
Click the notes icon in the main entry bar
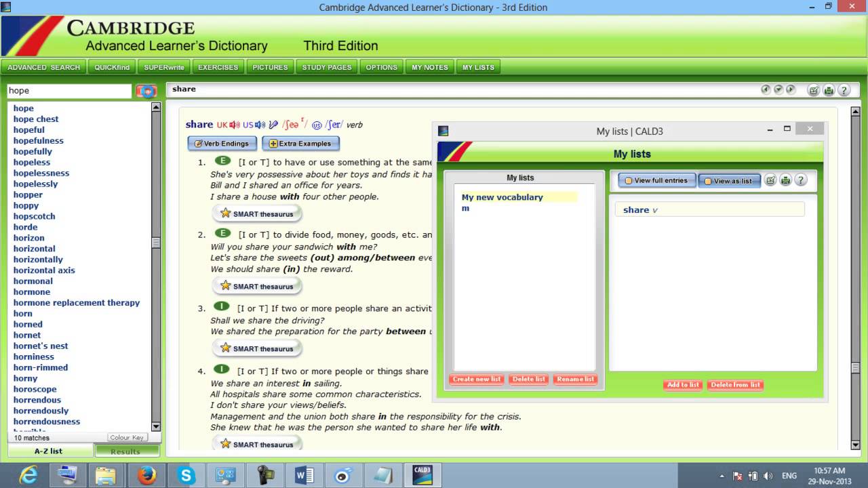point(814,90)
